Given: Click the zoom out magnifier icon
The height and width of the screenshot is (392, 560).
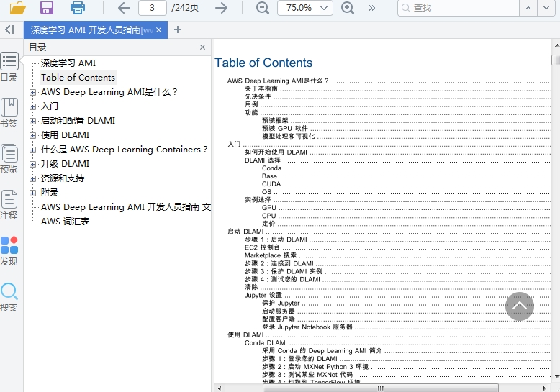Looking at the screenshot, I should [263, 7].
